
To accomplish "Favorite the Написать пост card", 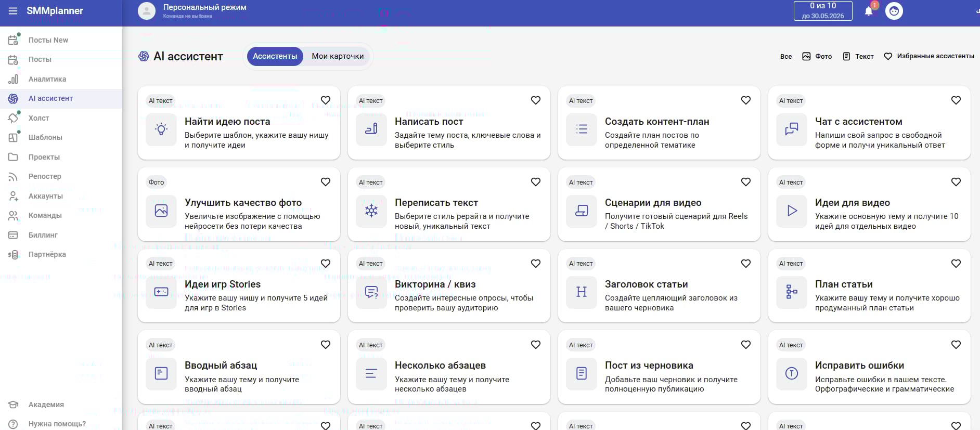I will 536,100.
